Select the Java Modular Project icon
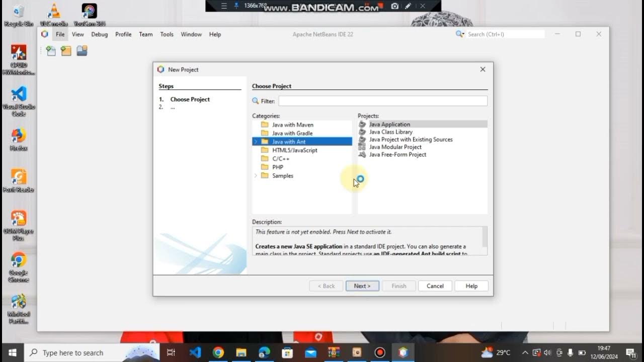Screen dimensions: 644x362 point(362,147)
